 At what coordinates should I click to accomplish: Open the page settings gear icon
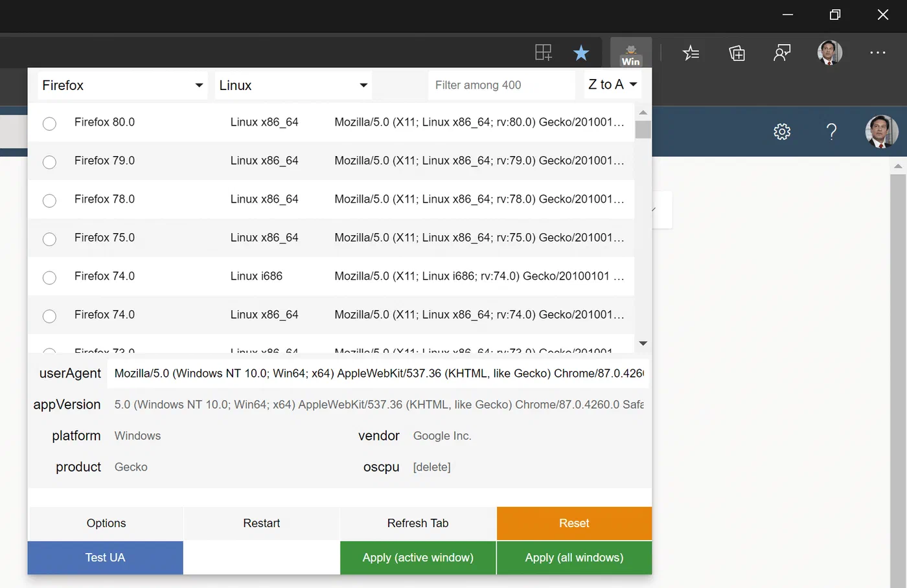(x=782, y=131)
